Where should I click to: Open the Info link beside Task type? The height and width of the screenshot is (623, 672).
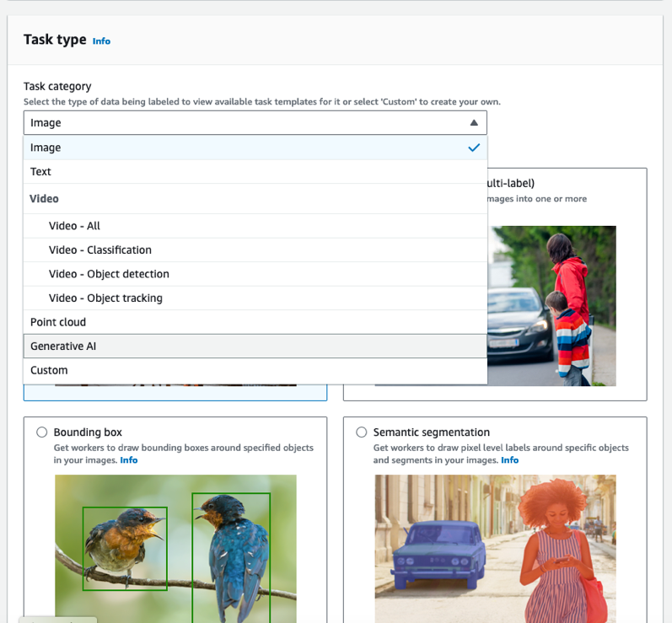coord(101,41)
